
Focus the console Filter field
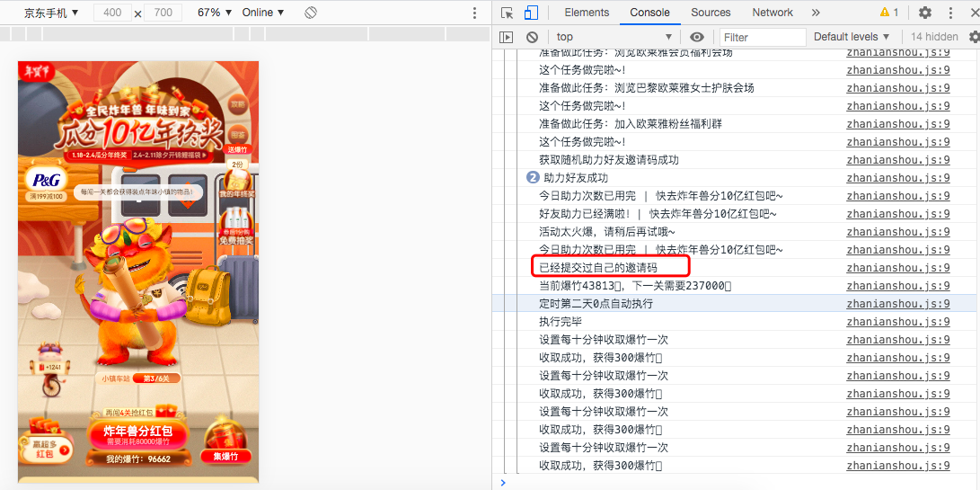764,37
